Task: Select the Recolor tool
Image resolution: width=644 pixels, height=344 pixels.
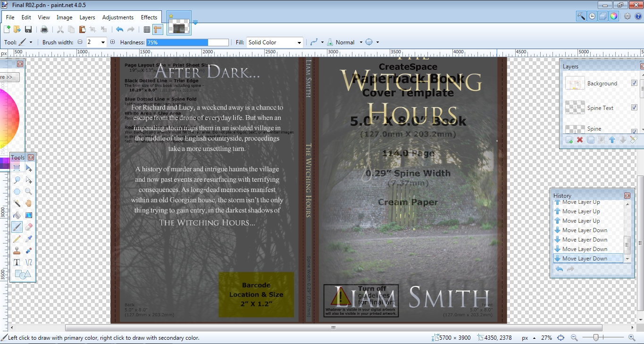Action: click(x=29, y=251)
